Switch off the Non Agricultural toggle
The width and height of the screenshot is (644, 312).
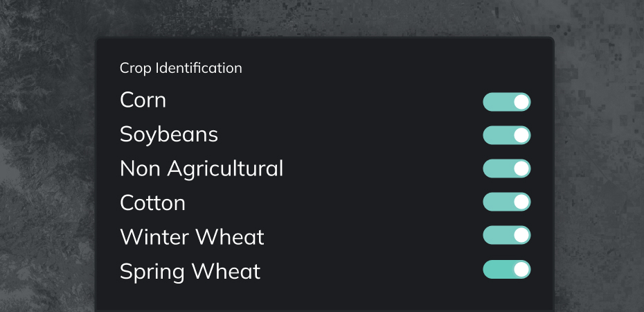506,168
